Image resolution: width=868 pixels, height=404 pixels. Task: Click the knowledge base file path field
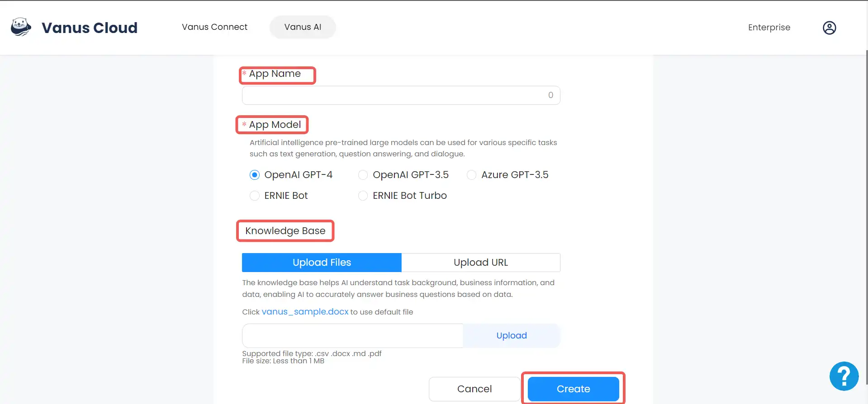(352, 336)
